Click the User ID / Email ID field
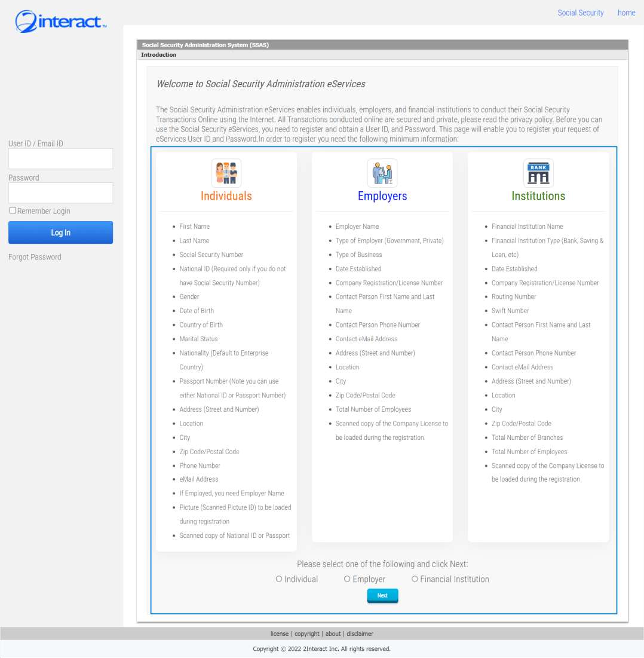 click(x=60, y=158)
